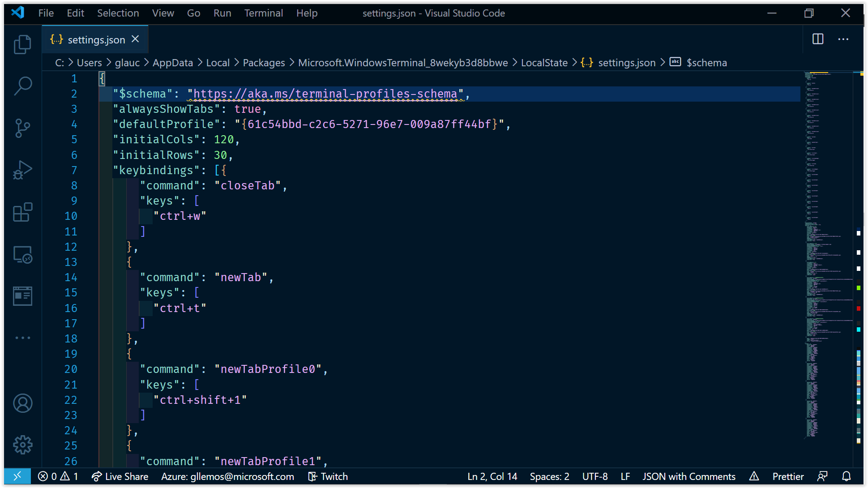Open the Edit menu

[x=75, y=13]
